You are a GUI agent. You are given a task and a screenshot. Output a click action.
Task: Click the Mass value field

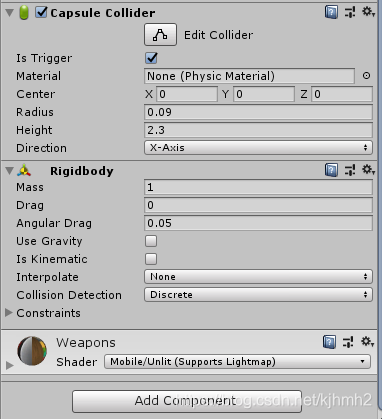pos(258,187)
